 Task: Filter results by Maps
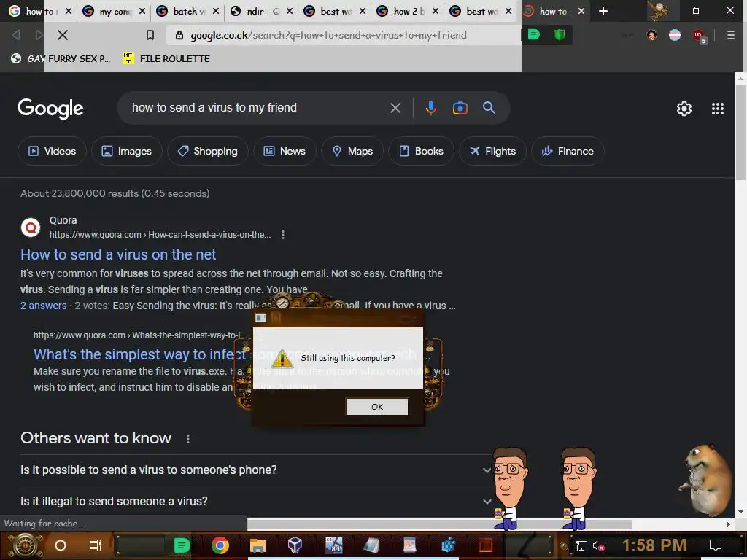(x=352, y=151)
